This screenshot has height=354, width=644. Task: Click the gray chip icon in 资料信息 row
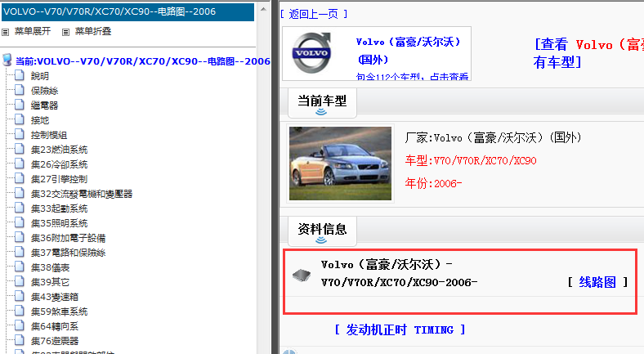pos(302,275)
